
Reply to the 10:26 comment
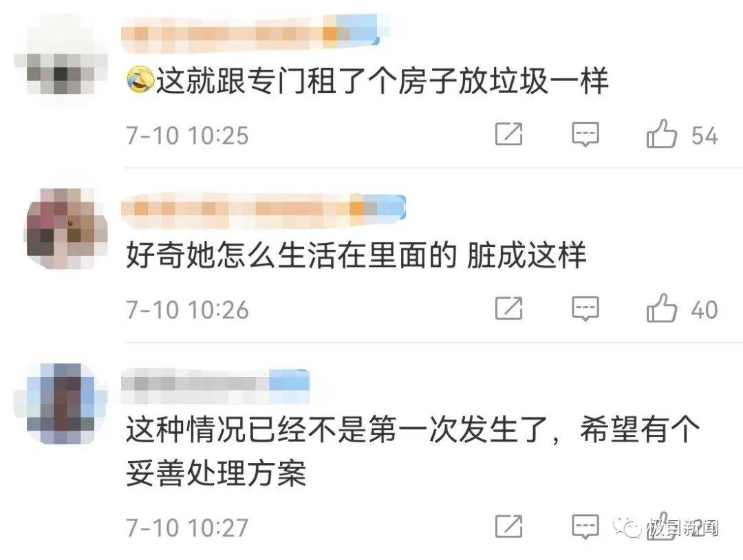585,310
